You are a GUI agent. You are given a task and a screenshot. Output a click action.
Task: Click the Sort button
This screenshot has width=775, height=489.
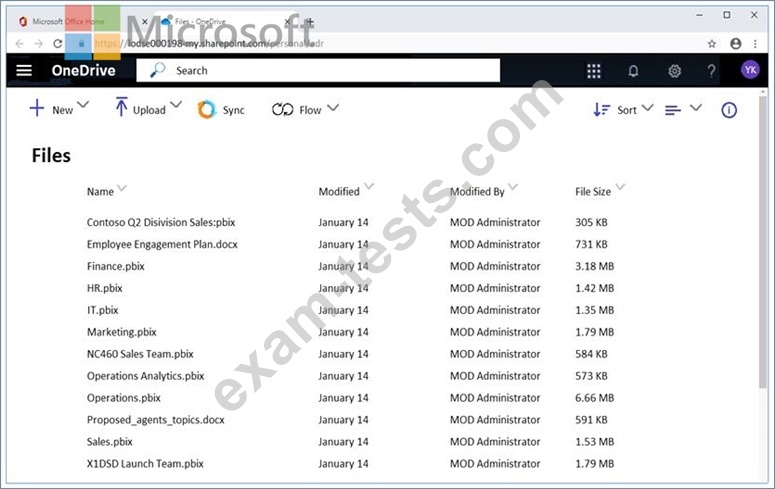pos(615,109)
